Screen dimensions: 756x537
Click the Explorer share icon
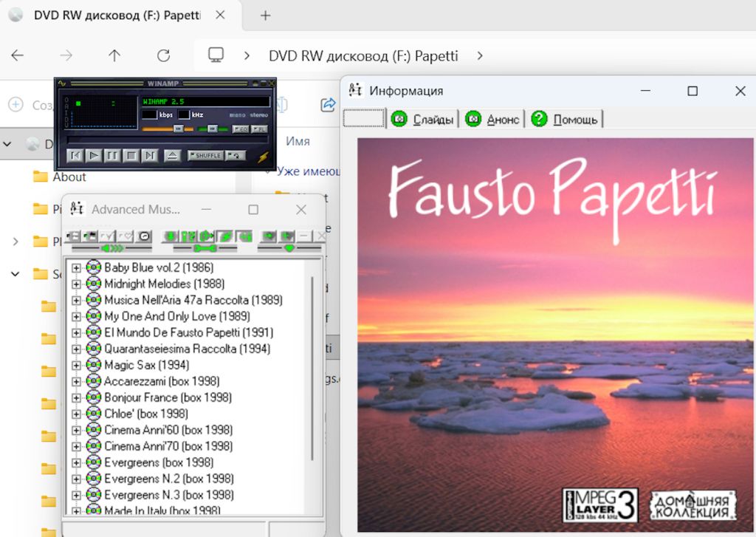[x=328, y=104]
